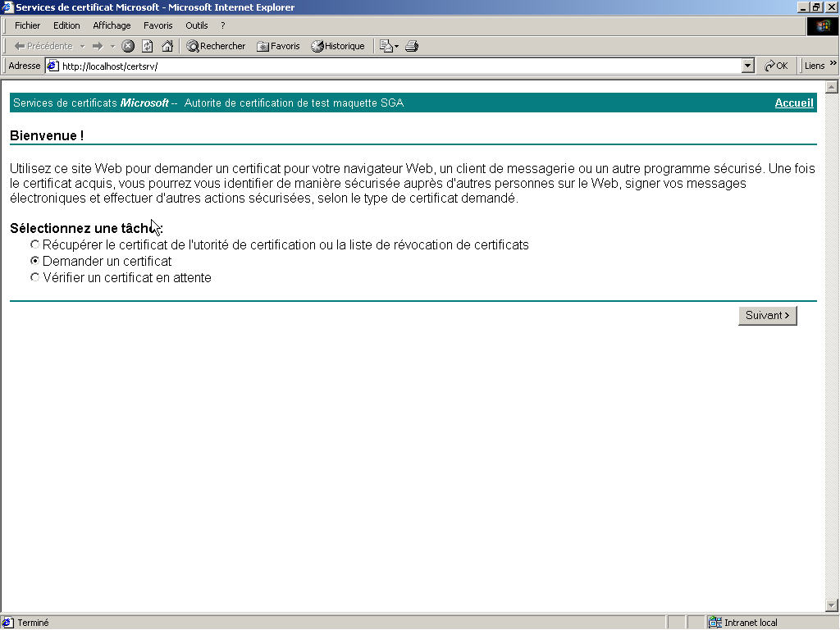
Task: Follow the Accueil link
Action: [794, 103]
